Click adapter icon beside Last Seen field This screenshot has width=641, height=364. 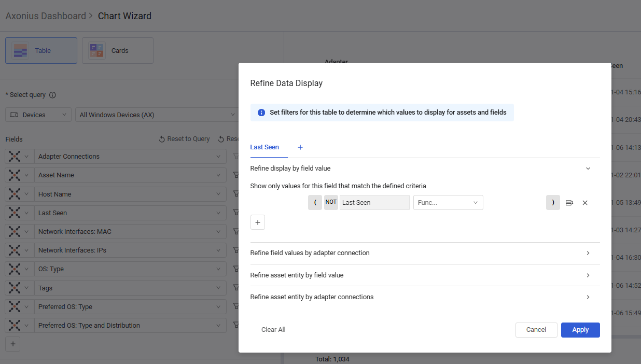click(15, 213)
